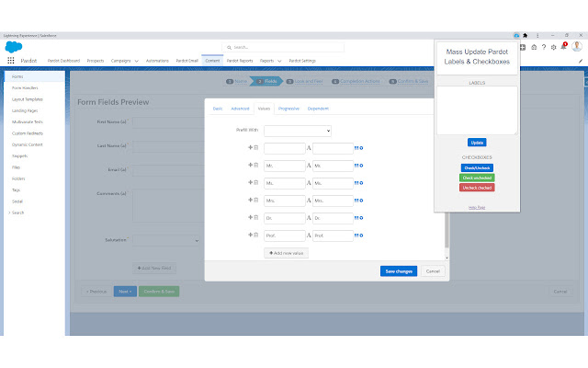The width and height of the screenshot is (588, 368).
Task: Click the user avatar profile picture
Action: pyautogui.click(x=577, y=46)
